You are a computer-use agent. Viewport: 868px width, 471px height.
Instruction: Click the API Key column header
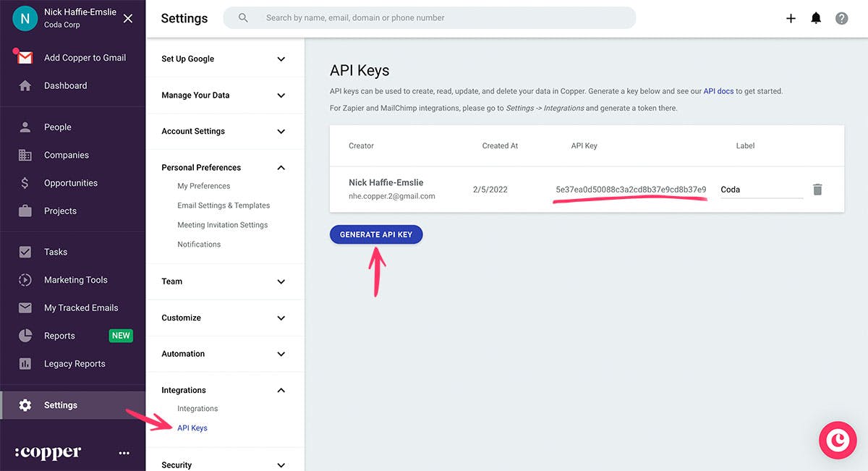[x=584, y=145]
